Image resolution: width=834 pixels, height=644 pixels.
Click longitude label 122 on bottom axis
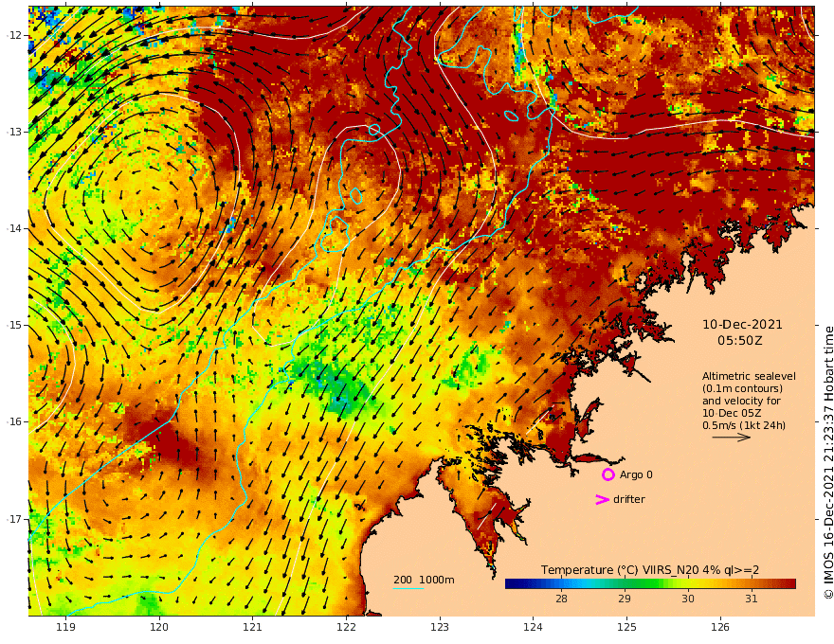[346, 627]
